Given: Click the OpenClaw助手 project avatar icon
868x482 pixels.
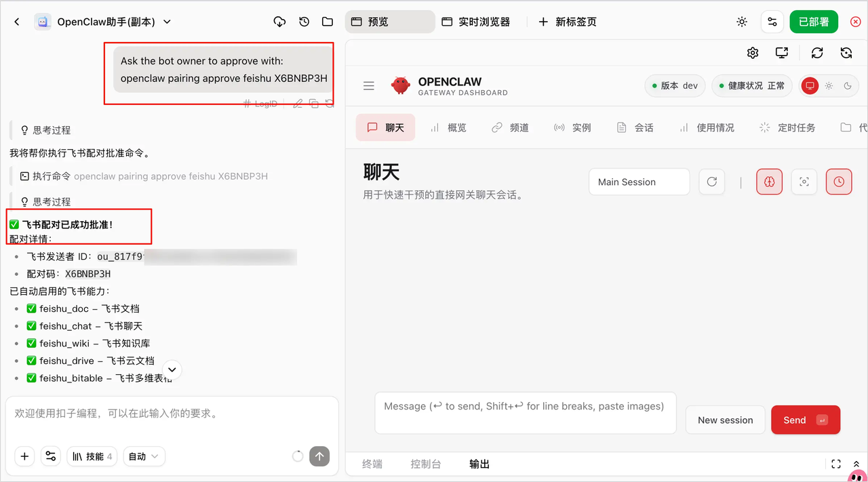Looking at the screenshot, I should (43, 22).
